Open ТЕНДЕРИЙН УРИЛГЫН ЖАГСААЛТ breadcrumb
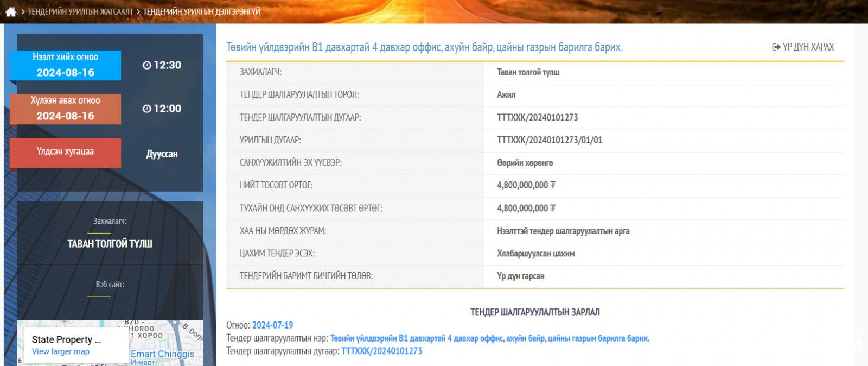 point(80,11)
